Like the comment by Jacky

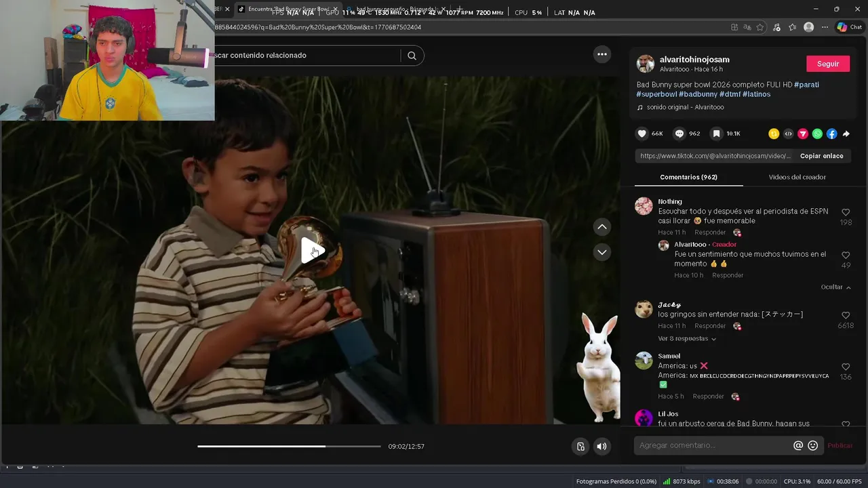pos(846,315)
